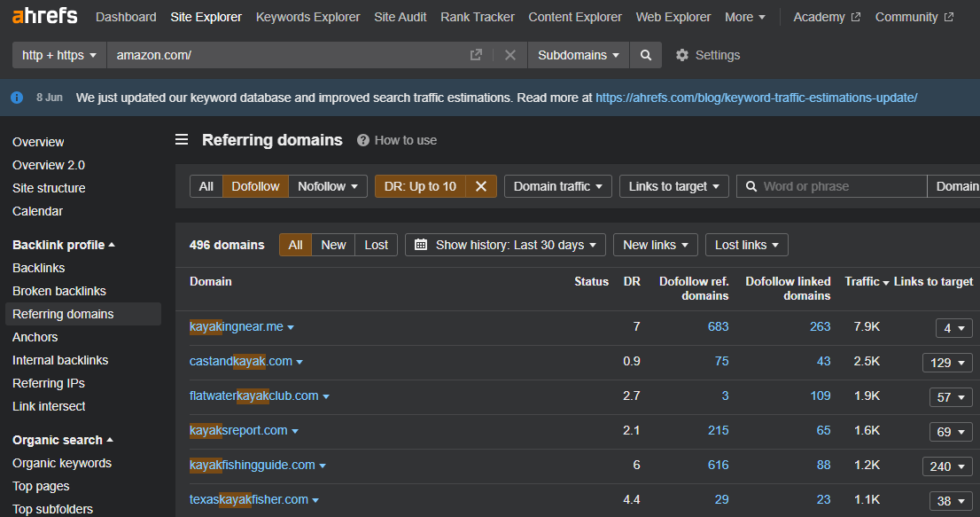Viewport: 980px width, 517px height.
Task: Expand the http + https protocol dropdown
Action: point(59,55)
